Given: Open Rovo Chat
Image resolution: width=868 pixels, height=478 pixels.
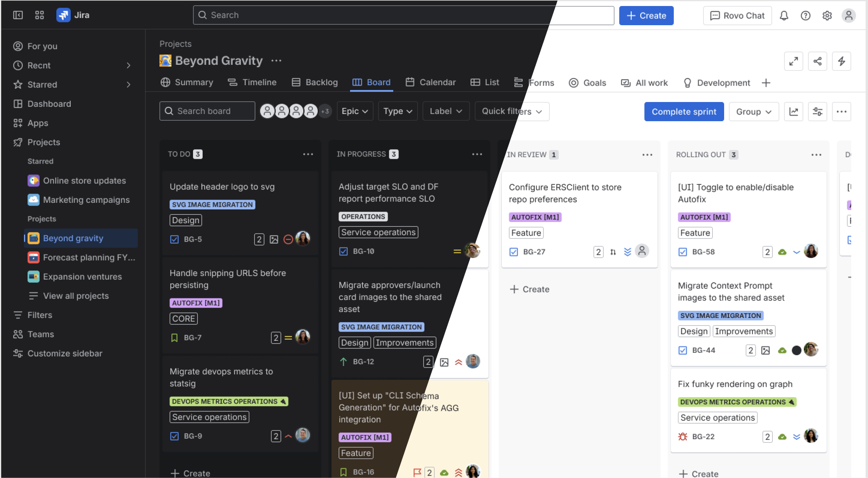Looking at the screenshot, I should click(737, 15).
